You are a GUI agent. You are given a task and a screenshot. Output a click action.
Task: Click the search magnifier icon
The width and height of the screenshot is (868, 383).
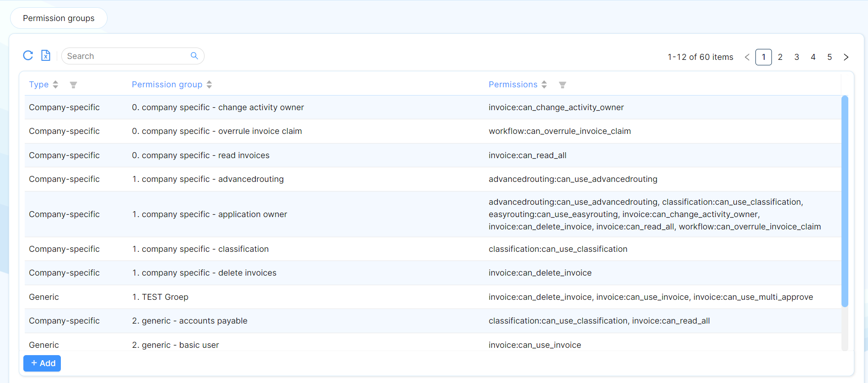194,56
